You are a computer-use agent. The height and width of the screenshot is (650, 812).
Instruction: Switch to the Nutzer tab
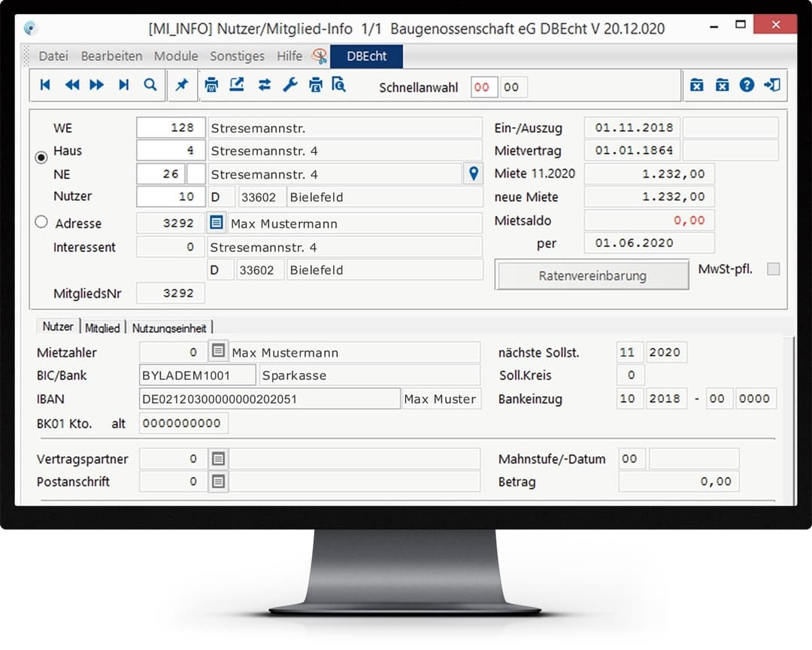tap(58, 327)
